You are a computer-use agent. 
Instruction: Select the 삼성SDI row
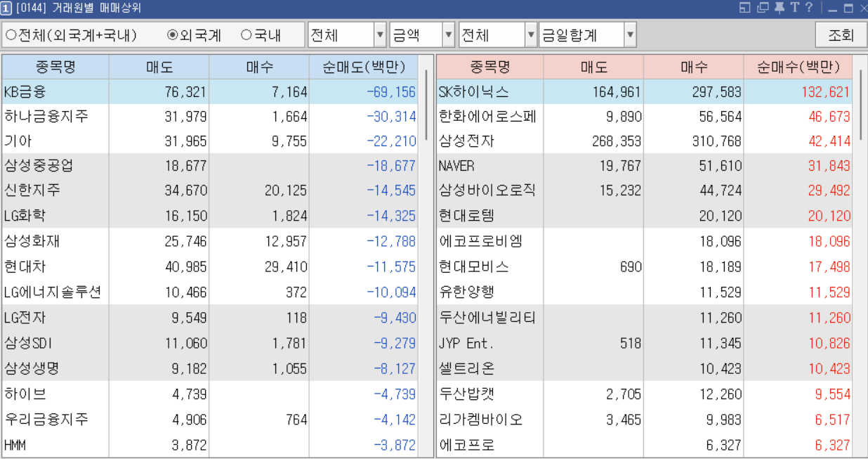(x=210, y=343)
